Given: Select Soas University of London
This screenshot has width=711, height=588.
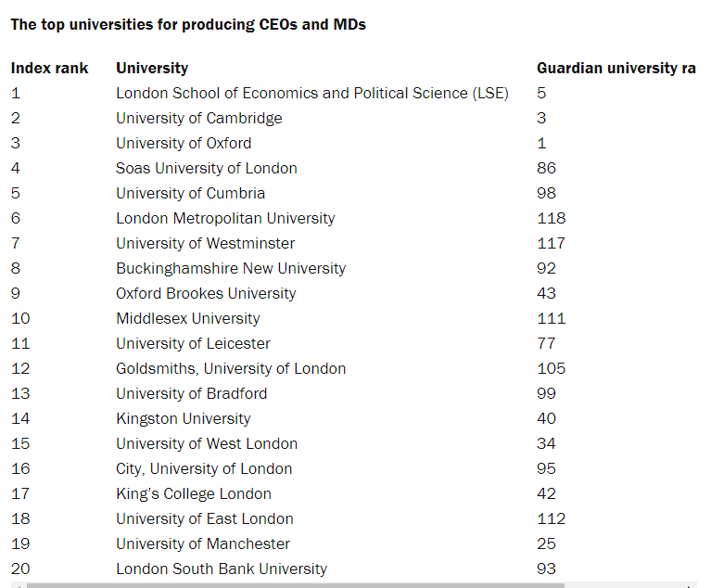Looking at the screenshot, I should coord(207,168).
